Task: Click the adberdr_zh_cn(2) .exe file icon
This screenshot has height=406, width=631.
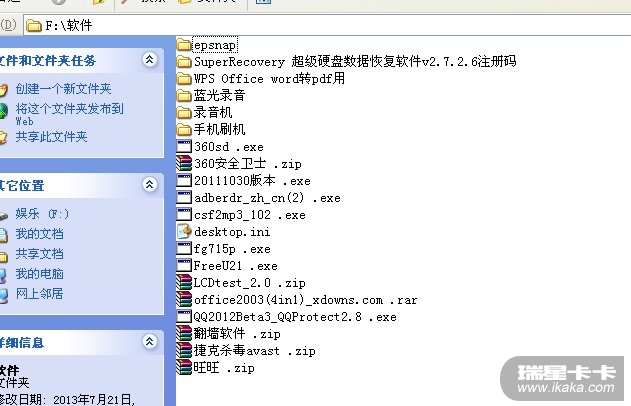Action: point(184,198)
